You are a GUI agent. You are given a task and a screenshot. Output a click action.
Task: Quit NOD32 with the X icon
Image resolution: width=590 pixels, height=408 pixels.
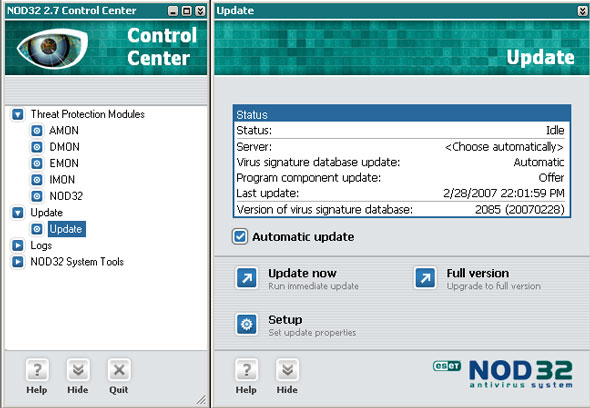click(x=119, y=370)
